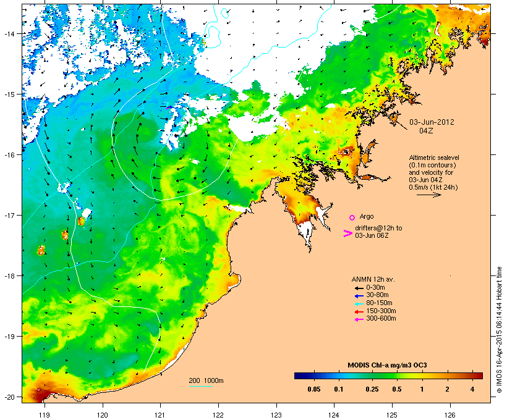Click the IMOS copyright timestamp text
The height and width of the screenshot is (420, 507).
(499, 330)
